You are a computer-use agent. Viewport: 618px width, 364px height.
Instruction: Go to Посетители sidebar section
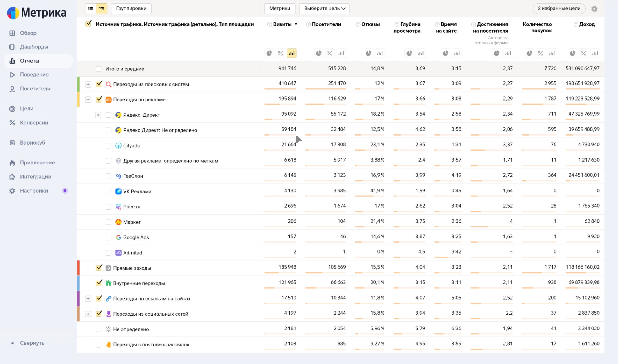coord(35,89)
